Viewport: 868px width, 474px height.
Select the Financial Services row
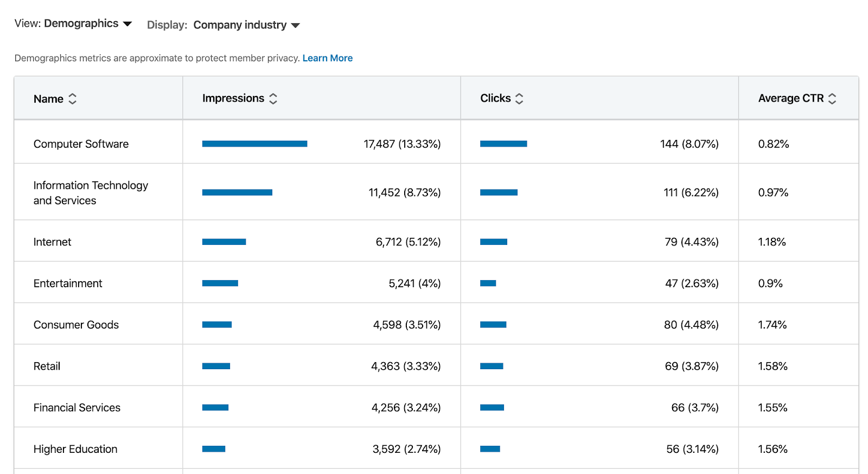(76, 408)
